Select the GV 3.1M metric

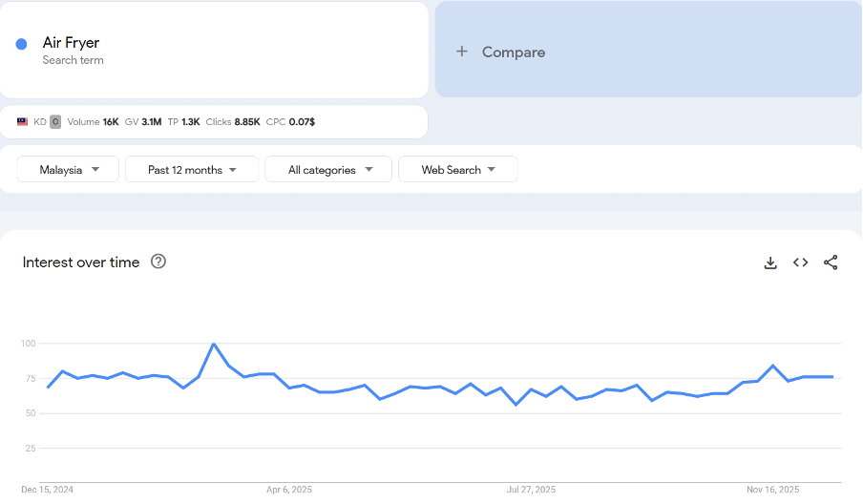pos(143,122)
